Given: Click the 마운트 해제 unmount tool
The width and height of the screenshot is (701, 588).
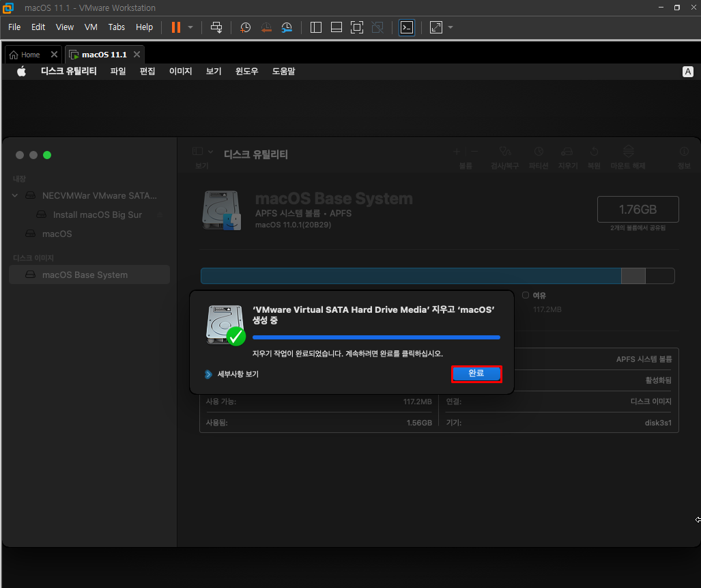Looking at the screenshot, I should (x=628, y=157).
